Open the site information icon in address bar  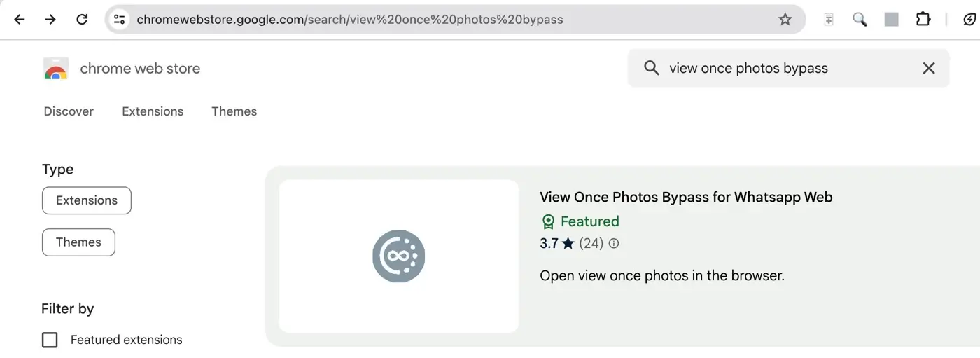coord(120,20)
